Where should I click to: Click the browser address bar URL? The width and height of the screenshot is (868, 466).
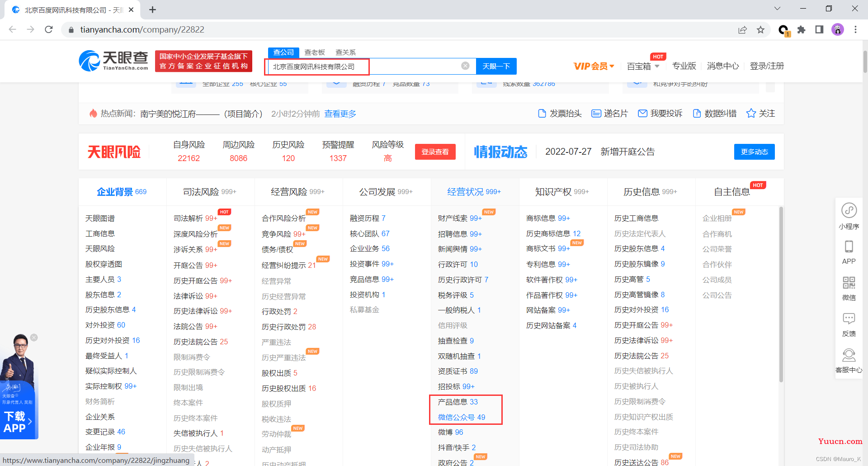coord(142,29)
